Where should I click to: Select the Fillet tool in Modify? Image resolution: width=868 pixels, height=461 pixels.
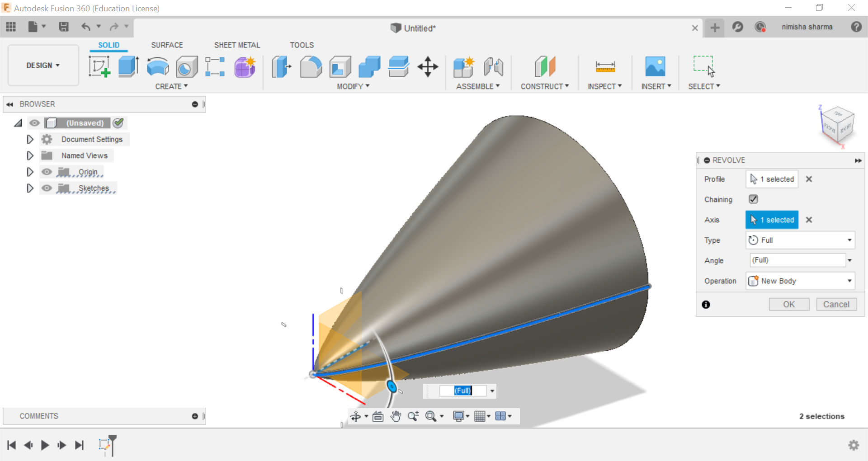(x=311, y=67)
